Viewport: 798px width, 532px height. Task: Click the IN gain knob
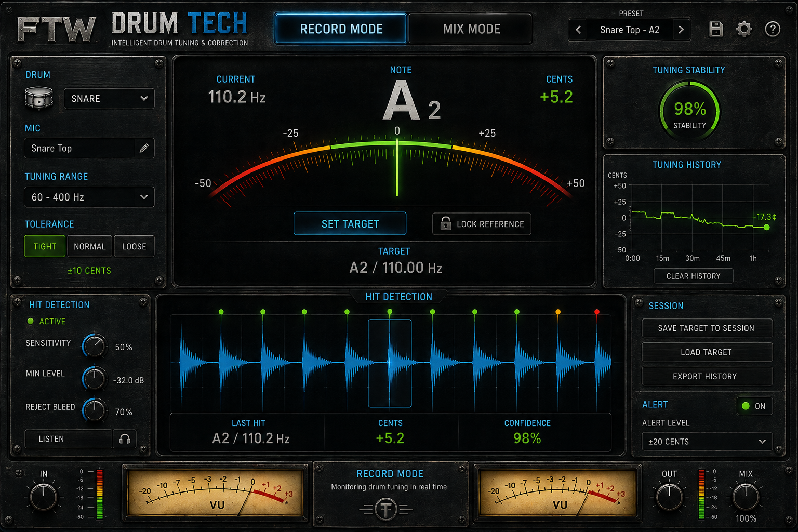click(44, 497)
